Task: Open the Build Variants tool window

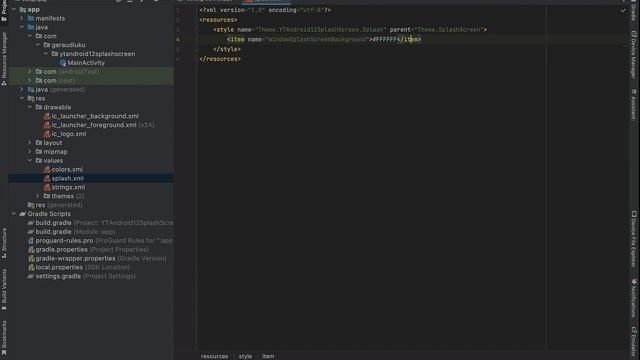Action: (4, 289)
